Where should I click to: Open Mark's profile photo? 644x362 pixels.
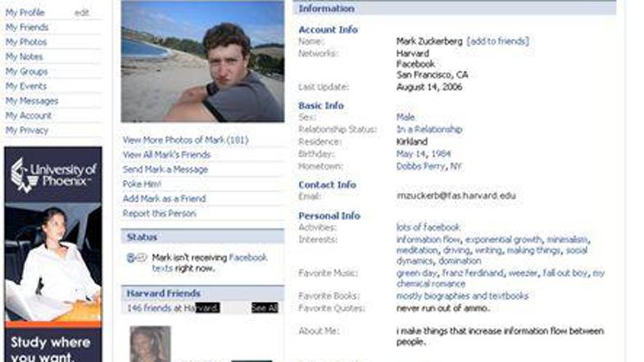tap(202, 62)
